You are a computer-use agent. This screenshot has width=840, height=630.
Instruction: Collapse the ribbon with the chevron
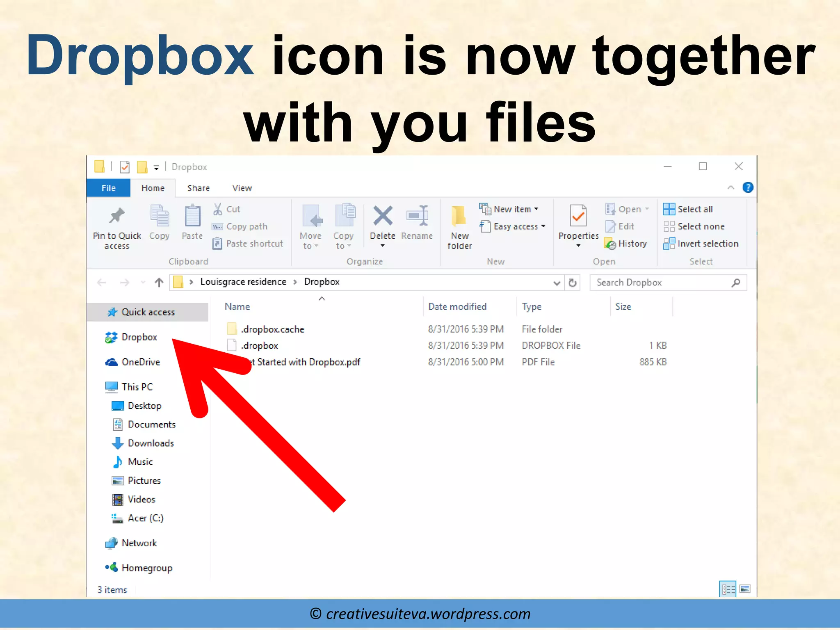[x=731, y=187]
